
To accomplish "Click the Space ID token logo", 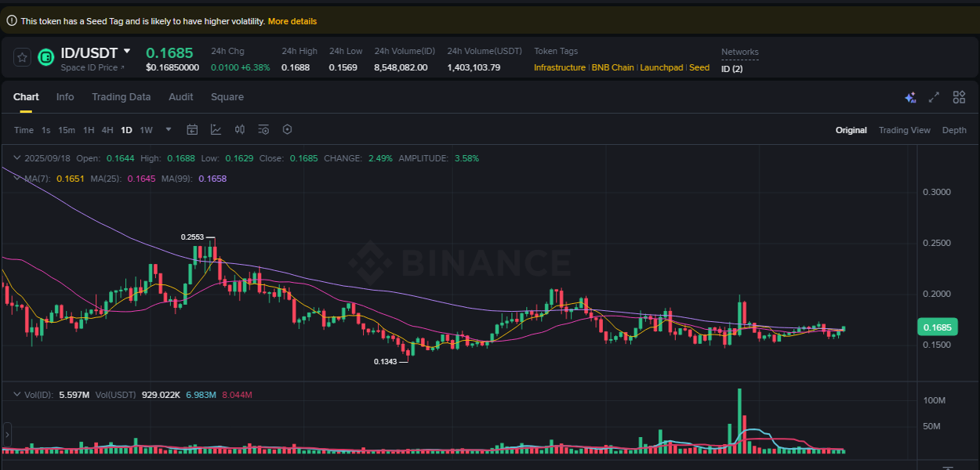I will click(45, 57).
